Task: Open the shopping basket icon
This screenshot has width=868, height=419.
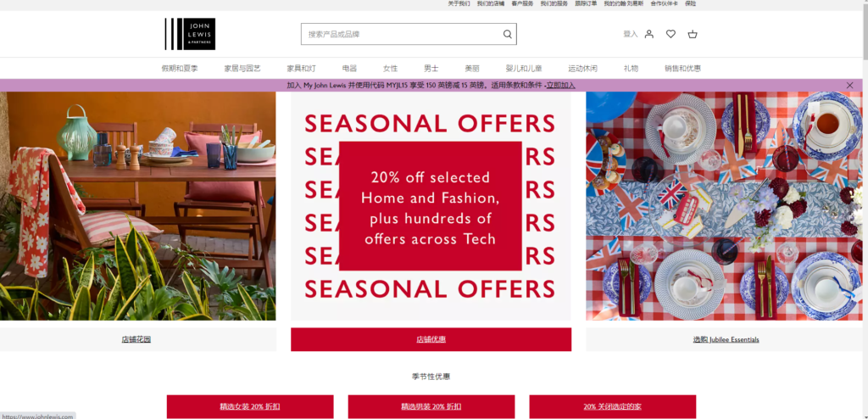Action: pos(693,34)
